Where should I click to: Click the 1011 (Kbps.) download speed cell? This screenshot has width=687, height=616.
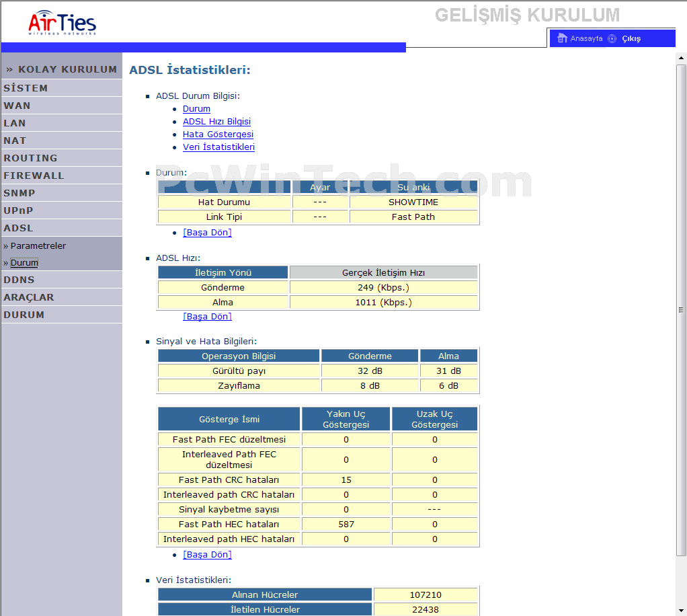(383, 303)
